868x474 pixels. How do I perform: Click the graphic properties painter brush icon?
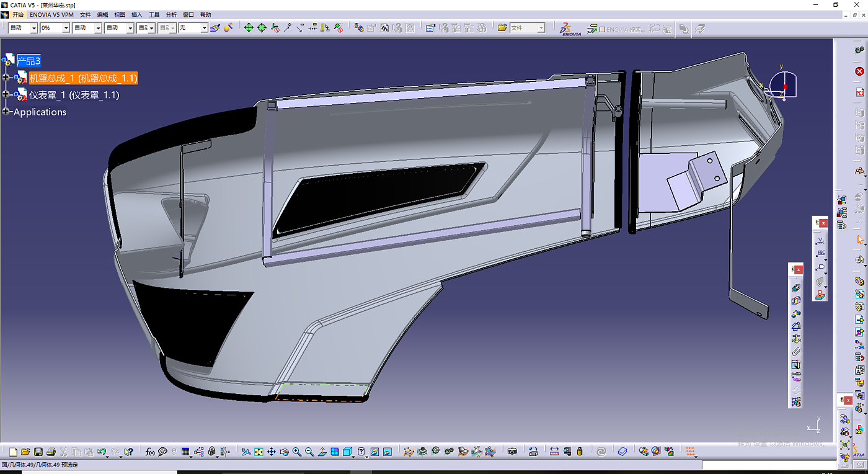click(215, 28)
